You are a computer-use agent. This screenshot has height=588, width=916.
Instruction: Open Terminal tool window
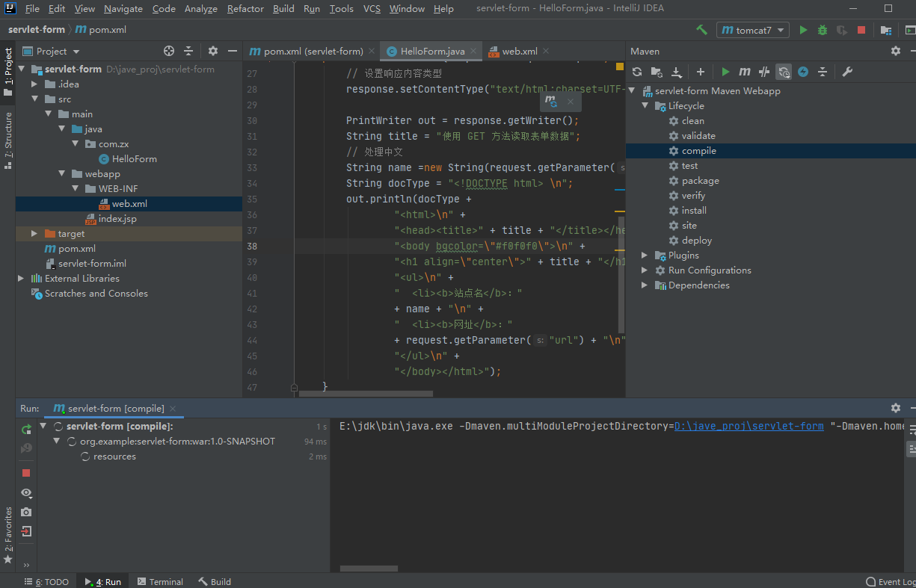[x=159, y=581]
